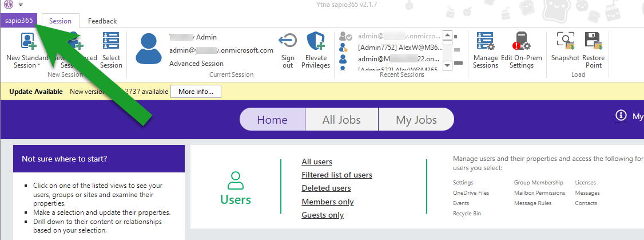Screen dimensions: 644x240
Task: Open the Filtered list of users link
Action: (336, 175)
